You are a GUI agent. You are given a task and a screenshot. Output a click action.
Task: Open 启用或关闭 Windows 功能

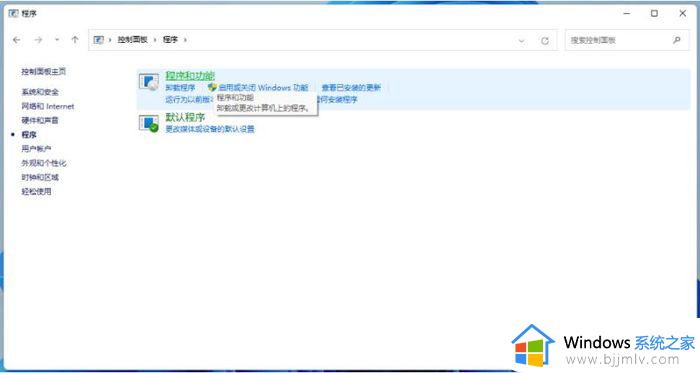click(263, 88)
